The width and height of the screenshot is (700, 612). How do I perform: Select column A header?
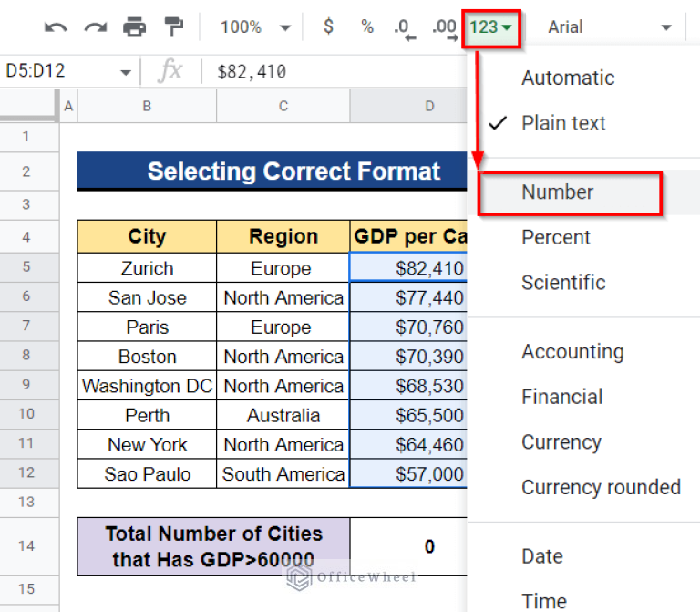[68, 107]
